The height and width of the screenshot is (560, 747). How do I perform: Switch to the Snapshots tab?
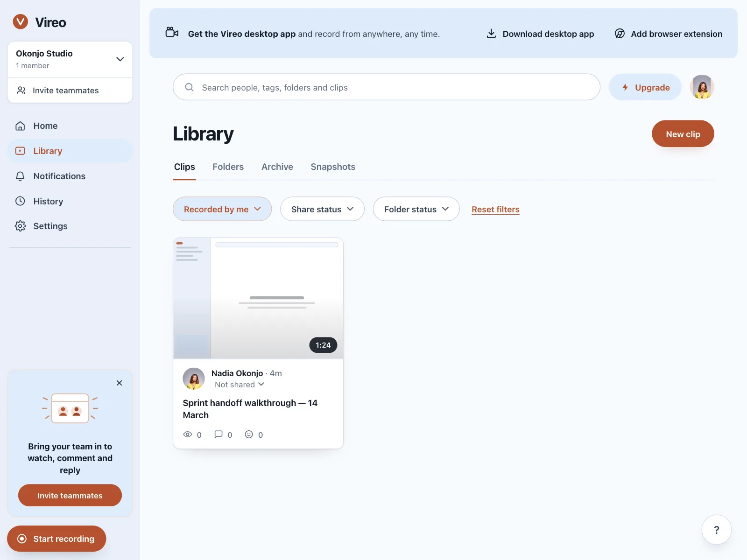[333, 167]
